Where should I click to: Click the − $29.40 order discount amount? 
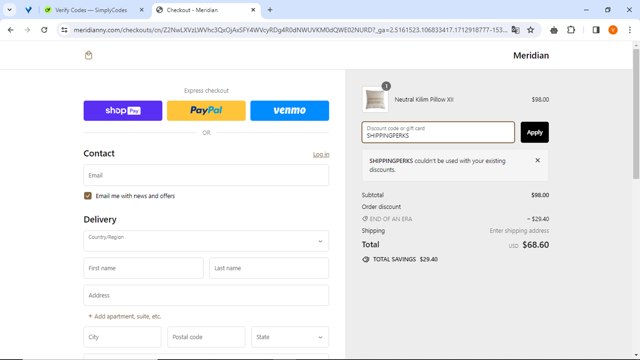point(538,219)
